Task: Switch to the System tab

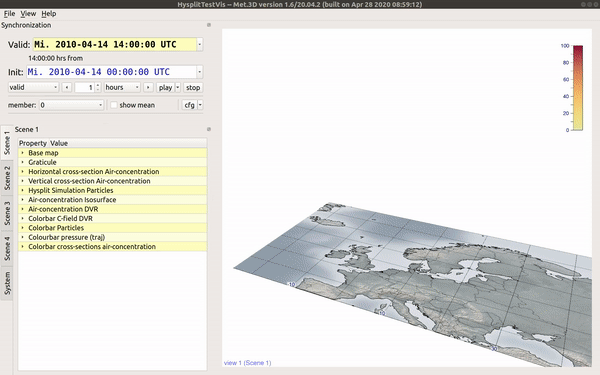Action: coord(7,283)
